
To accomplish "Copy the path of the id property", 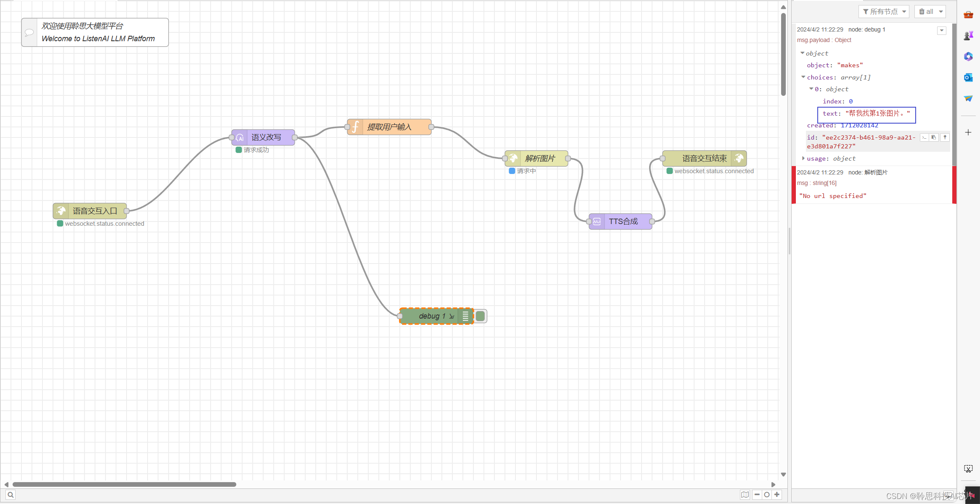I will pos(924,137).
